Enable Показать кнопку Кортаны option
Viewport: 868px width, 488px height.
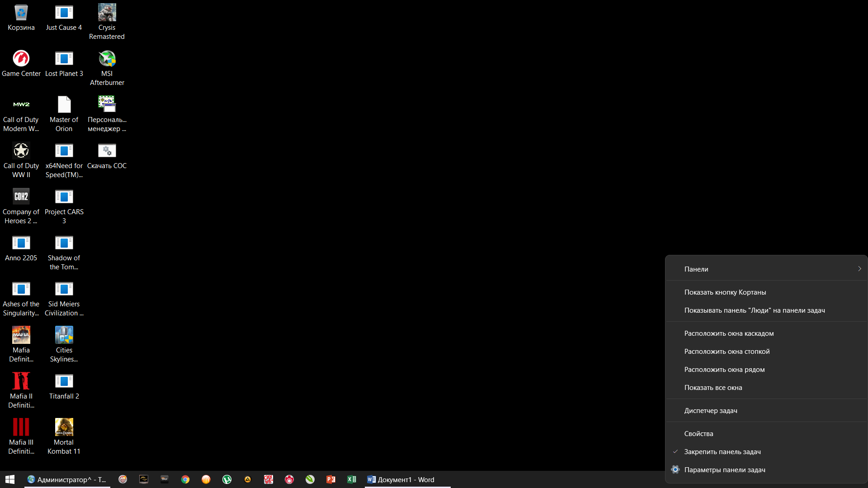click(x=725, y=292)
